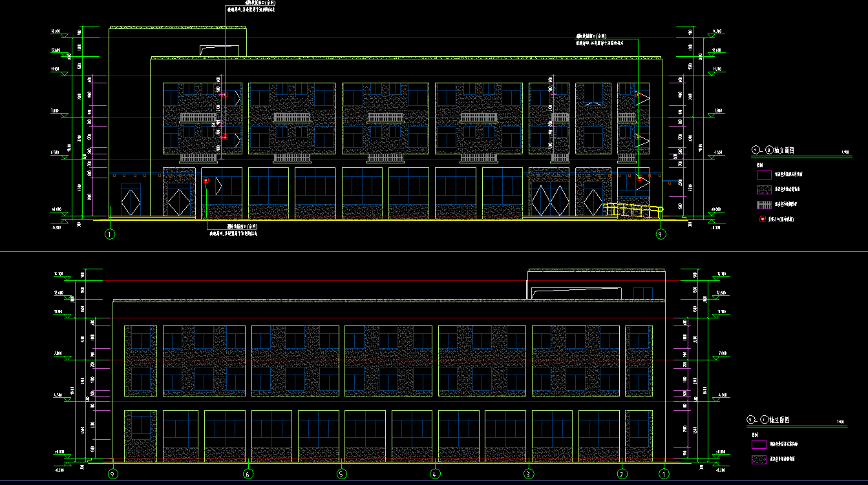
Task: Select the railing pattern swatch in upper legend
Action: 763,205
